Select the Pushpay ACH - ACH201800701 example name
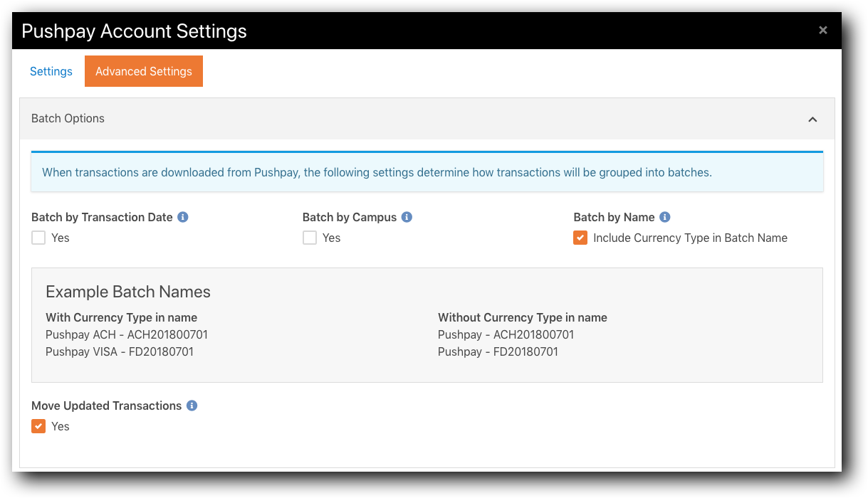 [x=126, y=334]
